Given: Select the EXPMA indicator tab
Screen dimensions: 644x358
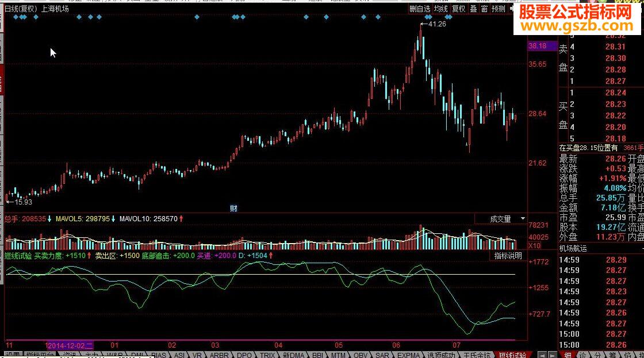Looking at the screenshot, I should pyautogui.click(x=408, y=355).
